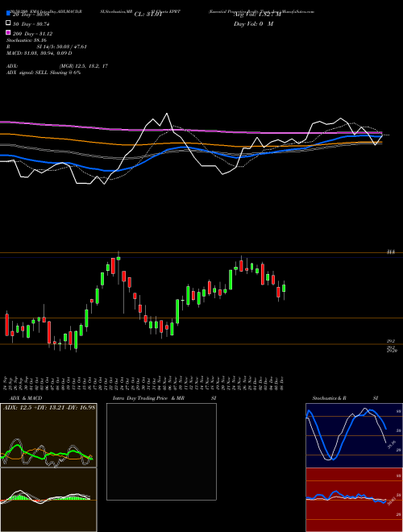Click the magenta 200 Day legend swatch
The height and width of the screenshot is (532, 403).
8,32
